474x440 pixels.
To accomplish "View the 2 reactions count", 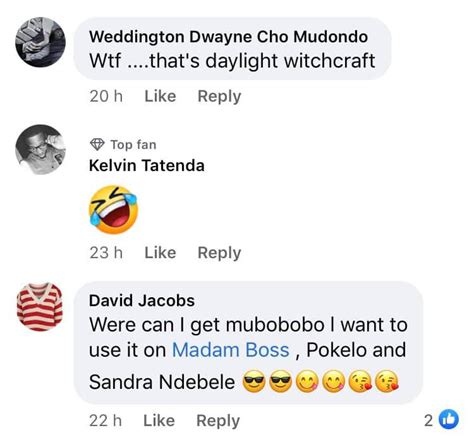I will [x=428, y=420].
